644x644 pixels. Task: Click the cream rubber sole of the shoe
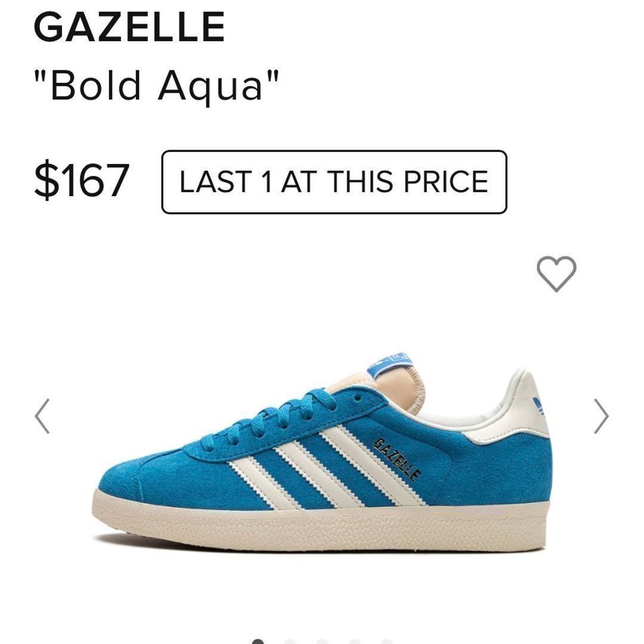pyautogui.click(x=320, y=527)
